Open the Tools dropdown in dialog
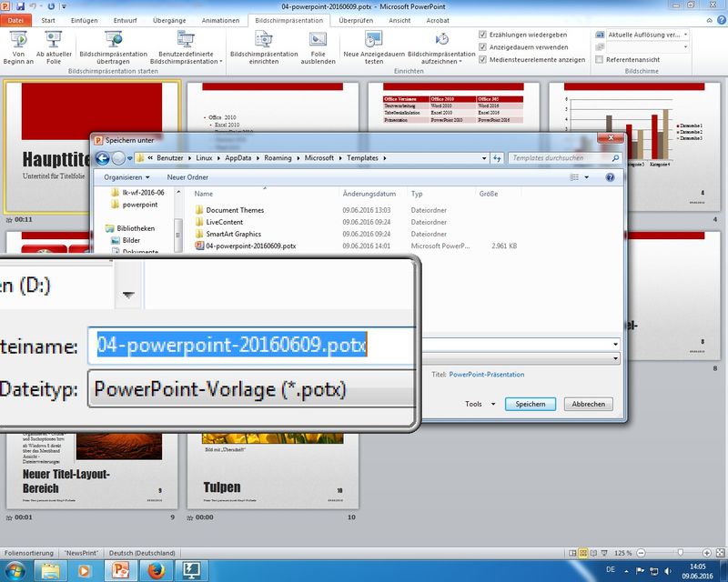Image resolution: width=728 pixels, height=582 pixels. pyautogui.click(x=480, y=404)
